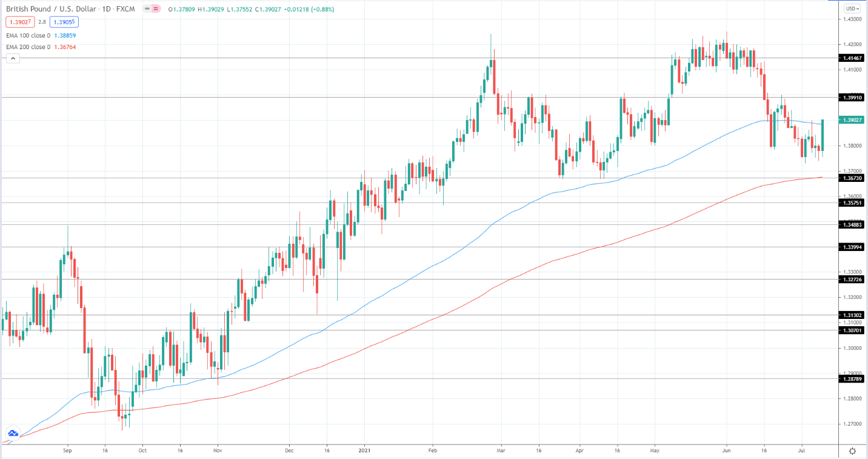Click the 1.32726 price level label
This screenshot has width=868, height=459.
[x=852, y=280]
